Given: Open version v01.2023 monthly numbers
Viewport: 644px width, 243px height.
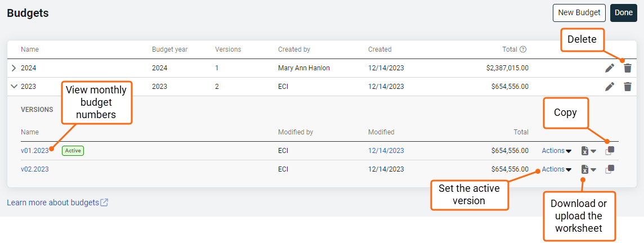Looking at the screenshot, I should [35, 151].
